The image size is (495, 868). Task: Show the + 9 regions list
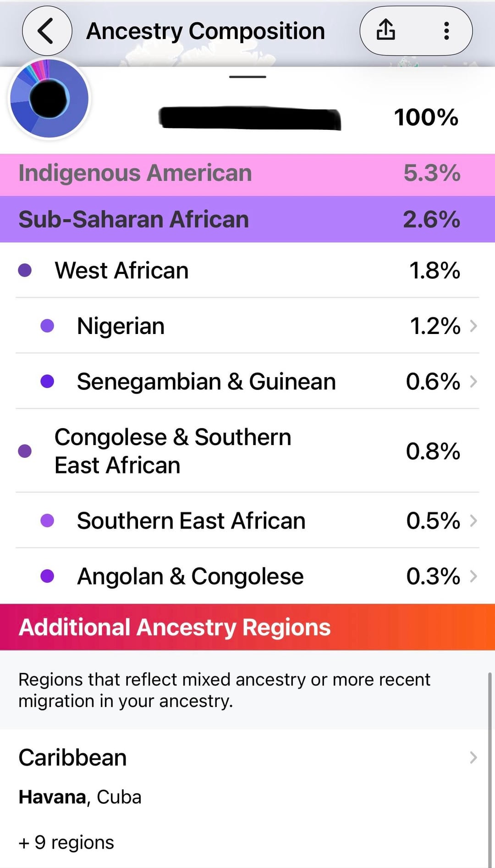click(67, 842)
